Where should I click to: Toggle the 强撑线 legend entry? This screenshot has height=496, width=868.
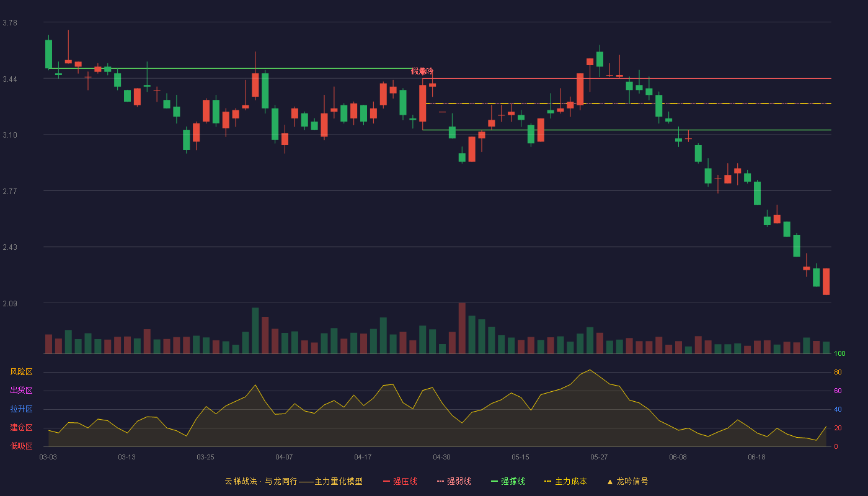(x=508, y=481)
